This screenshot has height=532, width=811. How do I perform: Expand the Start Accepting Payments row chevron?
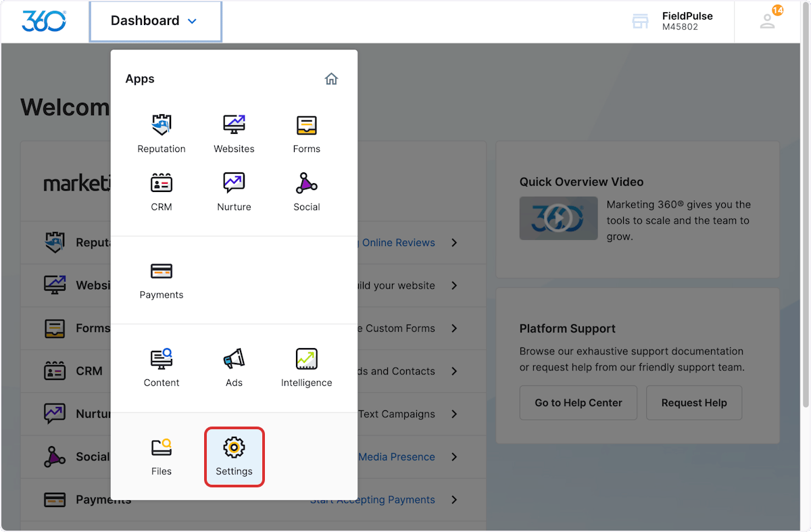[454, 500]
